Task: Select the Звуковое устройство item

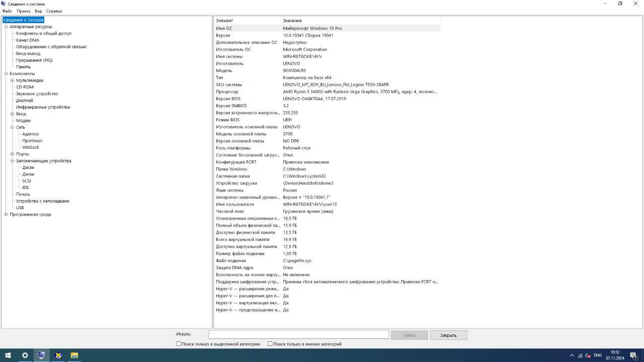Action: click(37, 94)
